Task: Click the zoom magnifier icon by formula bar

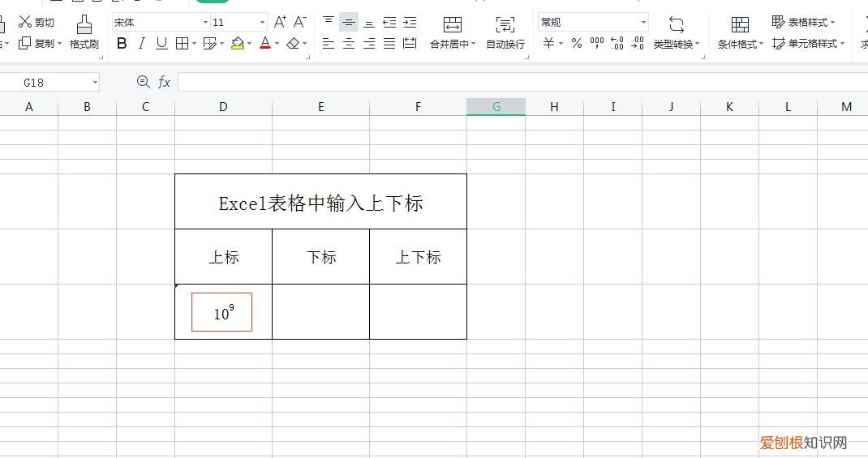Action: click(x=144, y=82)
